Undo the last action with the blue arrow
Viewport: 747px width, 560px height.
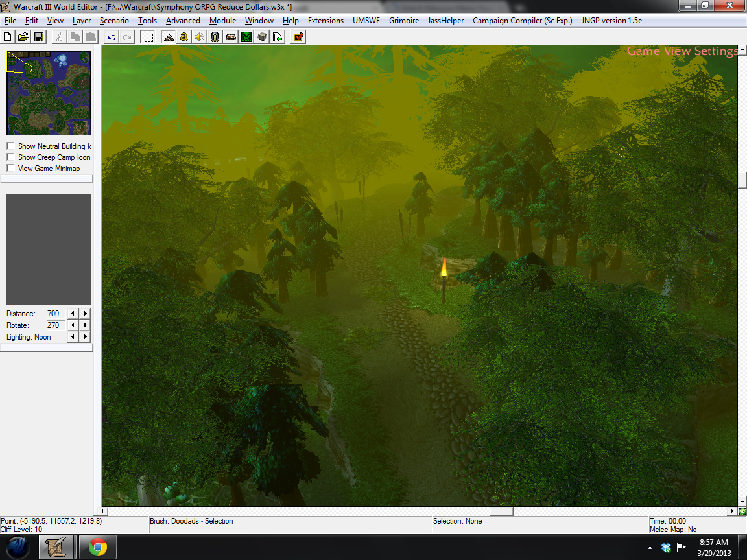click(x=112, y=37)
